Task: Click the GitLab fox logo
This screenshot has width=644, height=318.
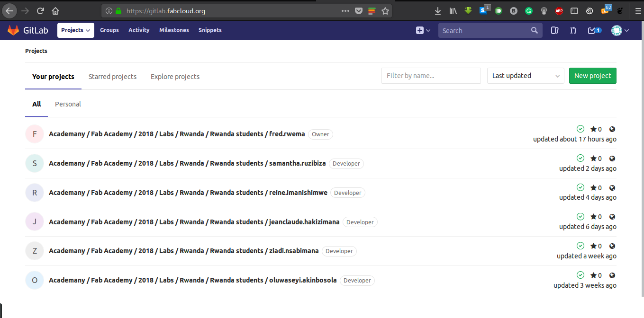Action: [13, 30]
